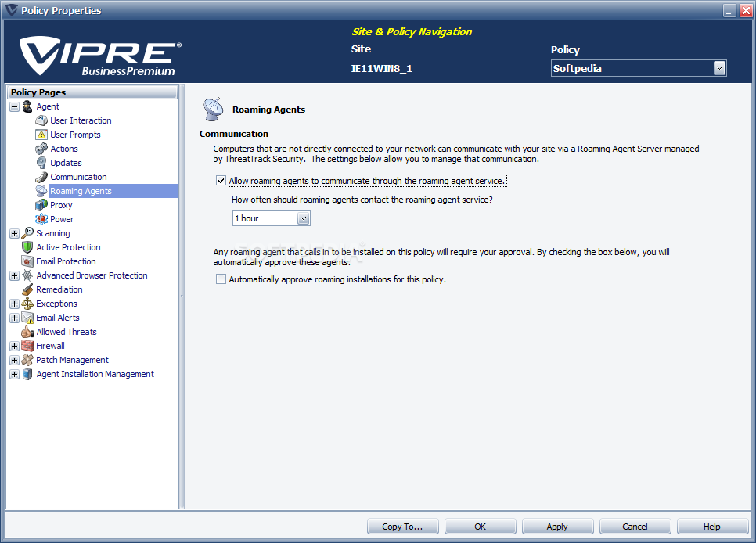Click the Actions gears icon
Viewport: 756px width, 543px height.
pyautogui.click(x=41, y=149)
